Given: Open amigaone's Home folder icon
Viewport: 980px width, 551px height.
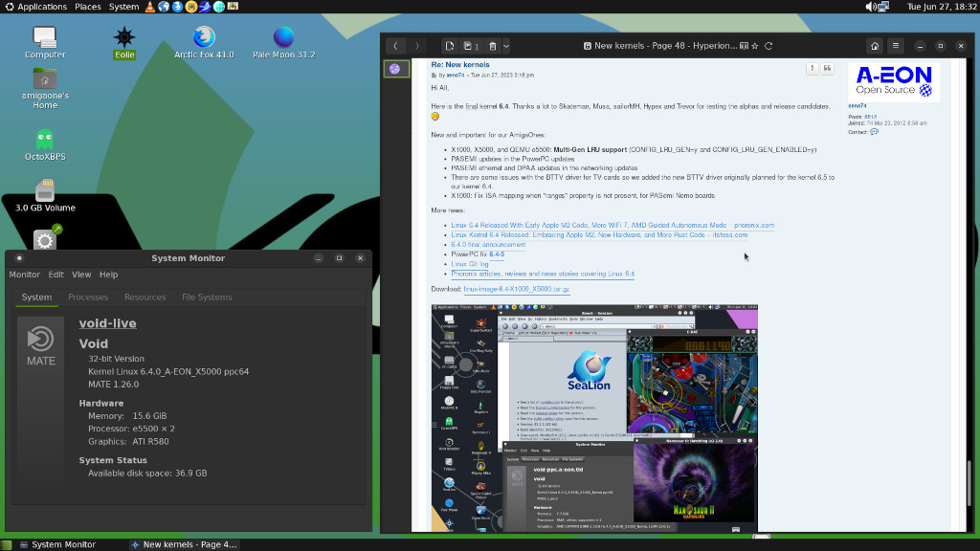Looking at the screenshot, I should tap(45, 88).
